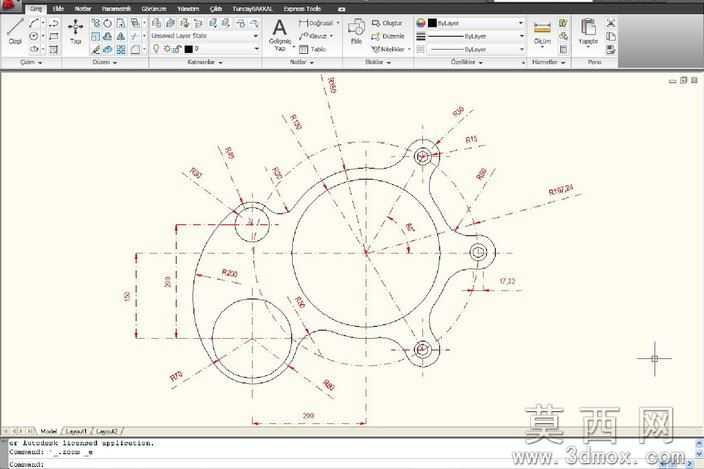Open the Doğrusal dimension dropdown arrow

tap(338, 23)
